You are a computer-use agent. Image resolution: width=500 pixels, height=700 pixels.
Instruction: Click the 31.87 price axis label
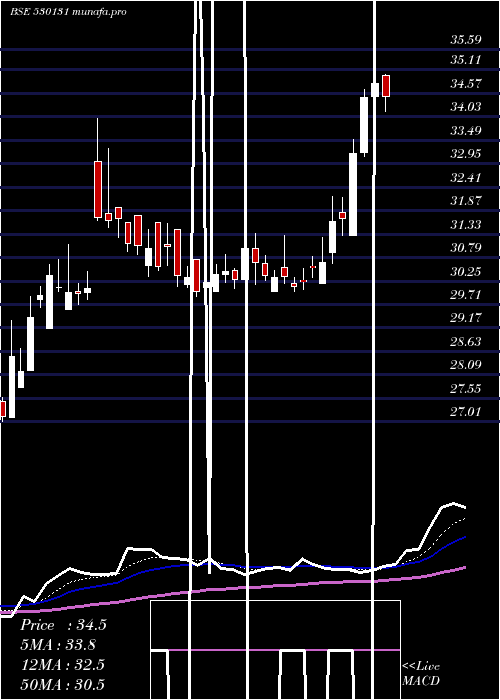coord(466,201)
